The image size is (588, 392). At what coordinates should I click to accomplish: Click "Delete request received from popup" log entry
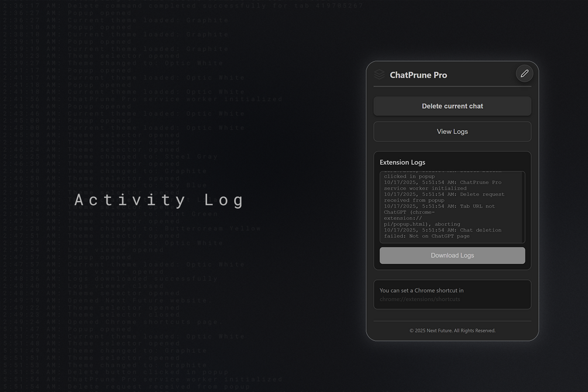click(x=444, y=197)
